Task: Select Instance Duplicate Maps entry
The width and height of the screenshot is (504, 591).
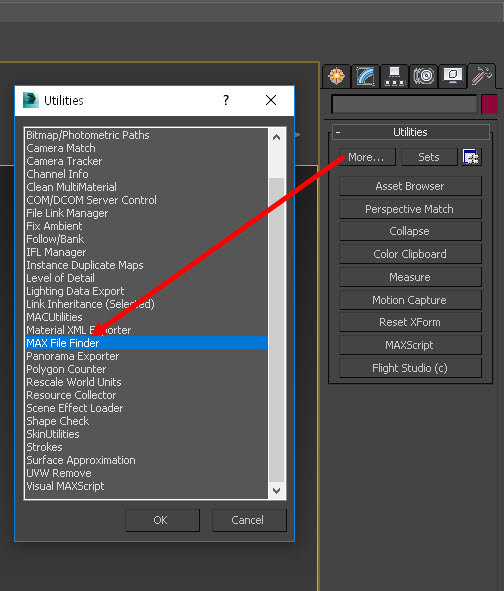Action: point(146,265)
